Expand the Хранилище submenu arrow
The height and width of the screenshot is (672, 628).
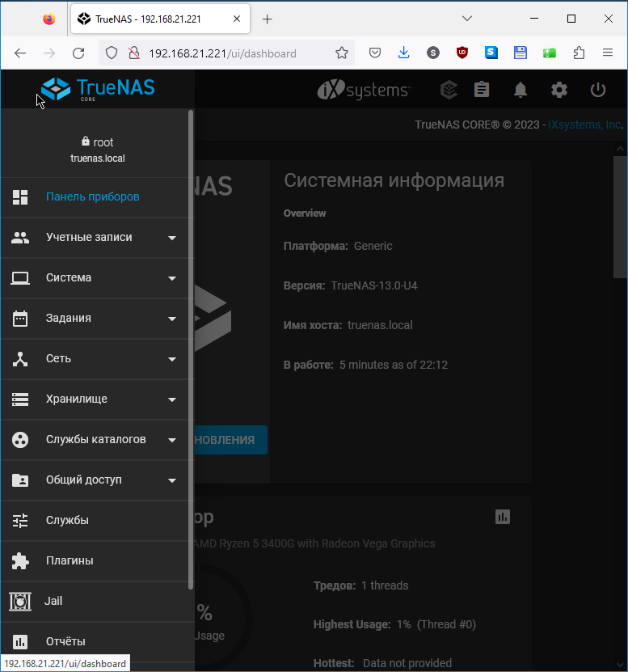tap(171, 399)
